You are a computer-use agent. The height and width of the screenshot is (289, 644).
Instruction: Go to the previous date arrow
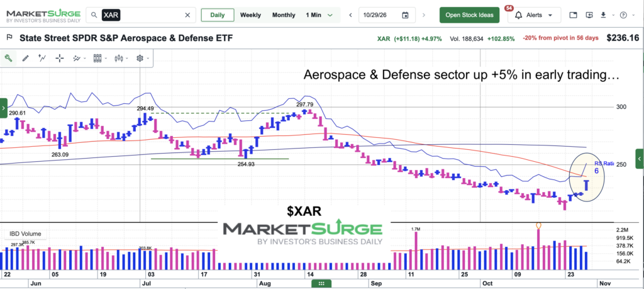coord(351,15)
